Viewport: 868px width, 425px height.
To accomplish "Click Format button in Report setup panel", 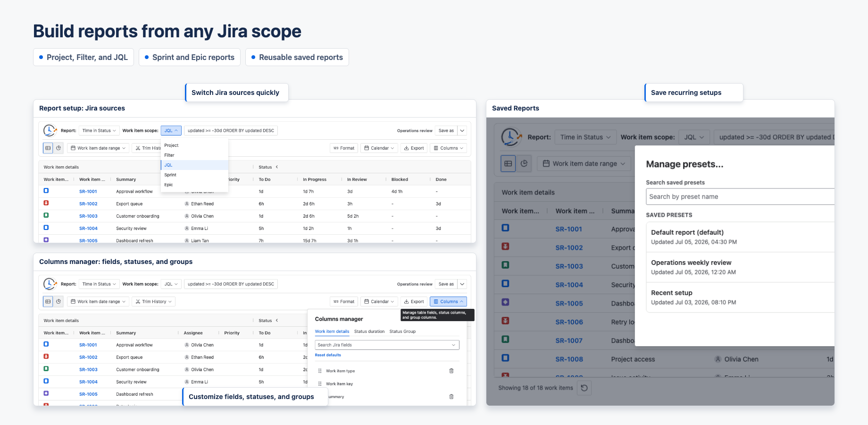I will pos(344,148).
